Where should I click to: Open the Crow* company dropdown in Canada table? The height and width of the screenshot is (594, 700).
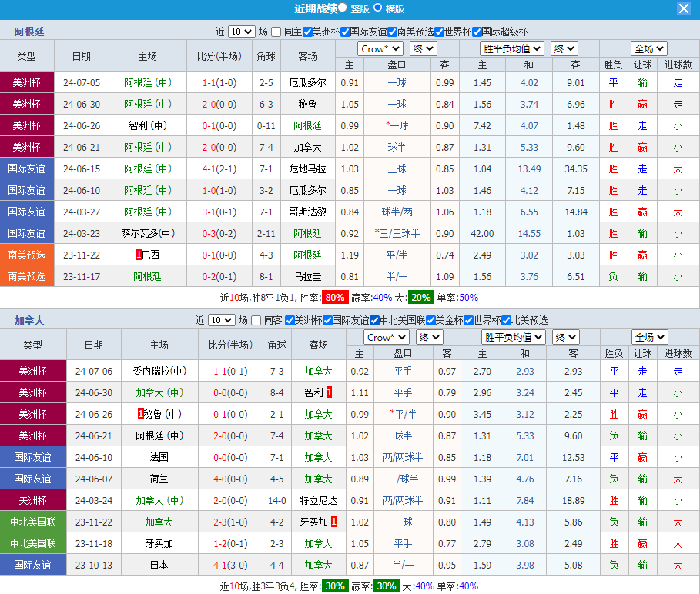tap(386, 337)
